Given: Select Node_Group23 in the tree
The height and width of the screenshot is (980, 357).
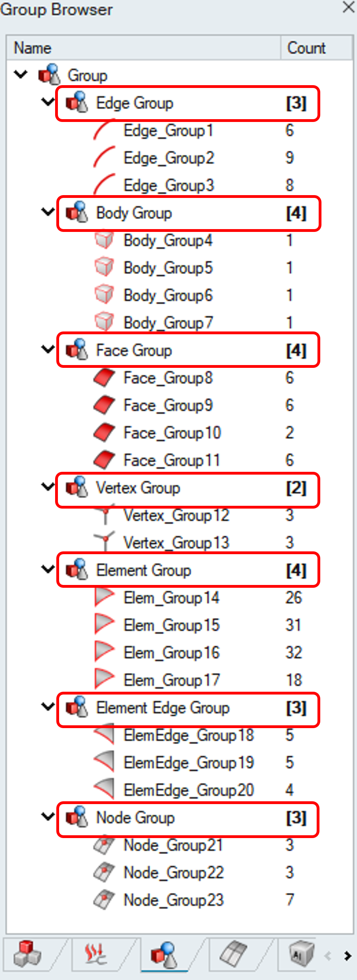Looking at the screenshot, I should click(173, 900).
